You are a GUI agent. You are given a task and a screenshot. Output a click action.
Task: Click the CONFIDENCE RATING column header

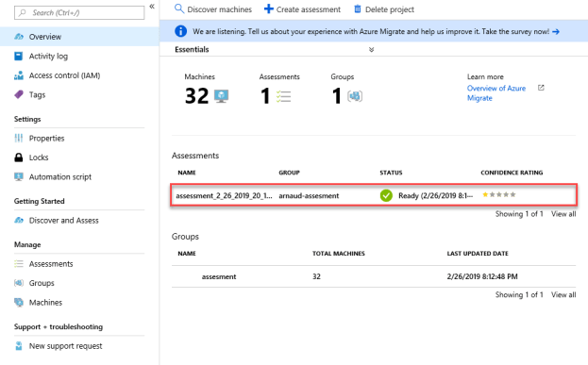coord(512,173)
